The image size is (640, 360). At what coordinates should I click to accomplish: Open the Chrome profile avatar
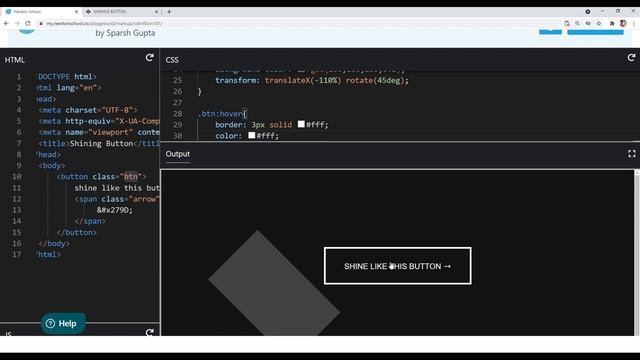click(623, 24)
